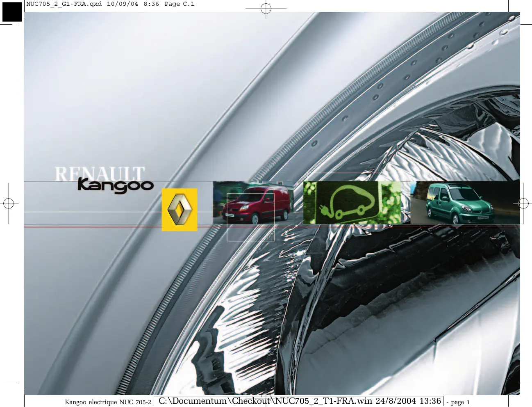This screenshot has height=407, width=532.
Task: Click the 'Kangoo electrique NUC 705-2' footer text
Action: (108, 402)
